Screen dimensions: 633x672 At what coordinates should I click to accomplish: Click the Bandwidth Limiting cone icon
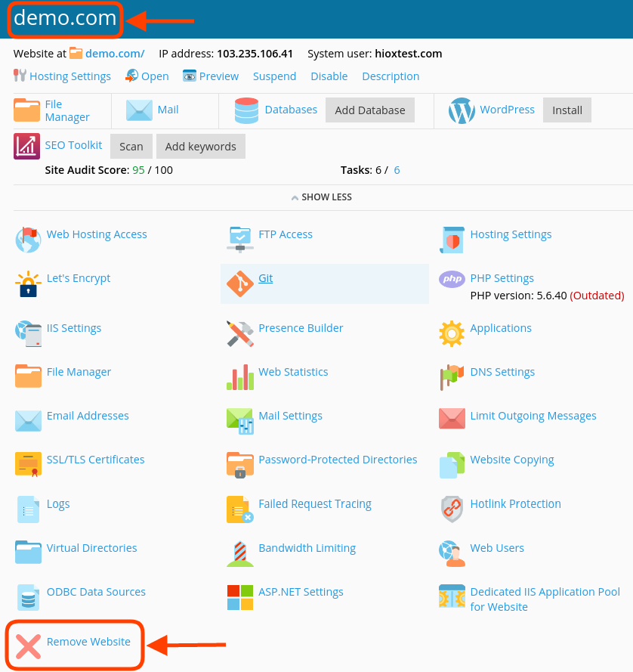click(240, 553)
